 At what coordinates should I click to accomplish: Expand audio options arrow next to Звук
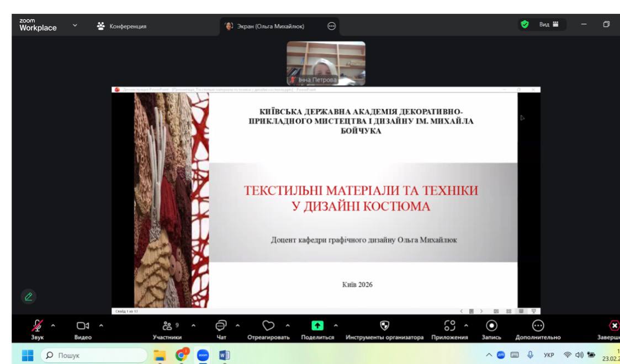[x=53, y=325]
